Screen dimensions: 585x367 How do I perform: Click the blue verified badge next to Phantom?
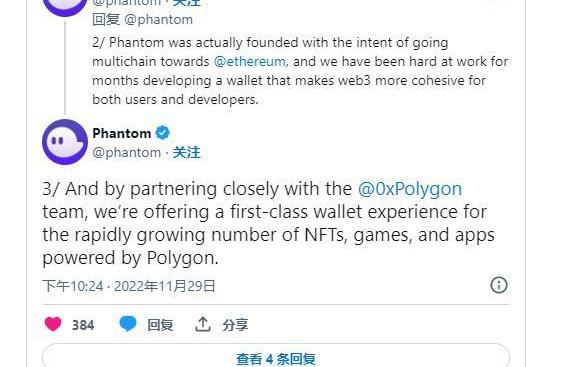tap(162, 133)
